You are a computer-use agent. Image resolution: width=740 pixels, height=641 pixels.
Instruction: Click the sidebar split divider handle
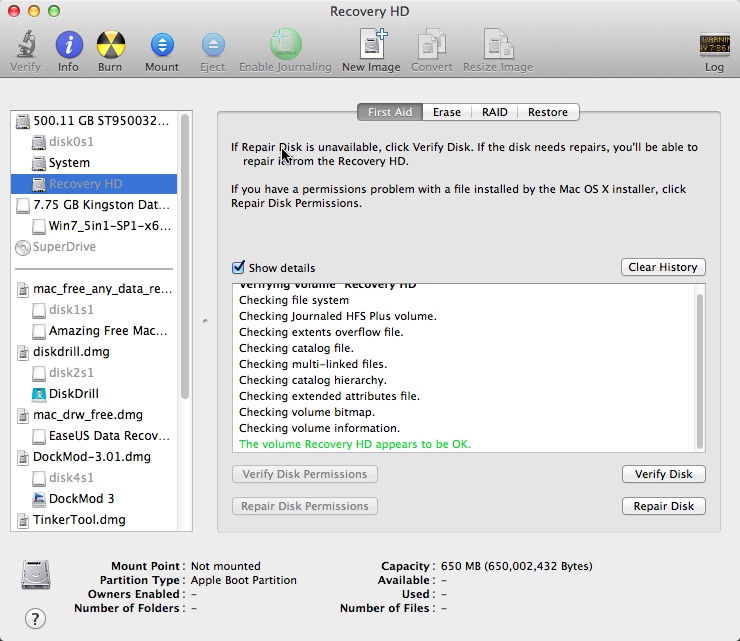pyautogui.click(x=205, y=321)
